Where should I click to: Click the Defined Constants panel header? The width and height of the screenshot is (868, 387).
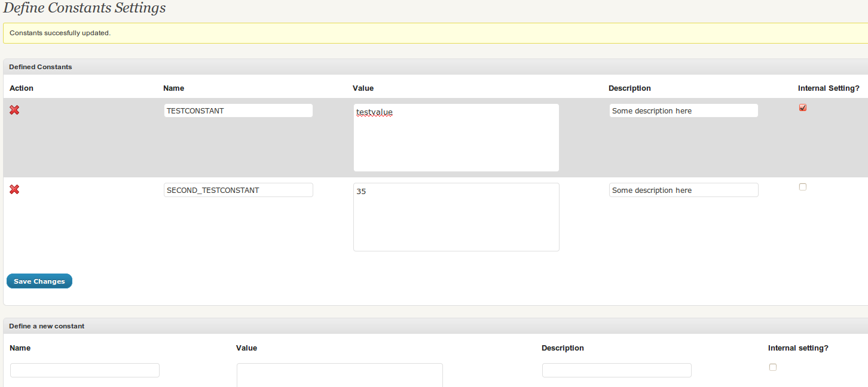click(436, 67)
